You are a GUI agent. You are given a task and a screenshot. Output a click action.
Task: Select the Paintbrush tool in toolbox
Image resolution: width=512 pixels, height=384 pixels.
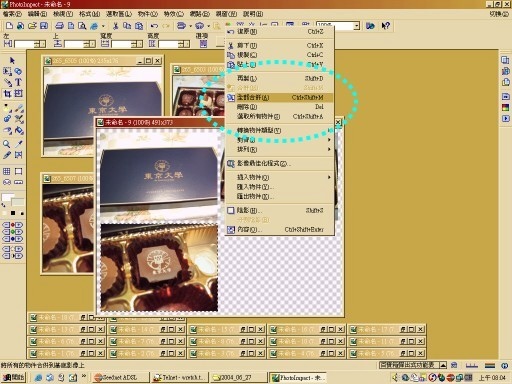[x=19, y=108]
